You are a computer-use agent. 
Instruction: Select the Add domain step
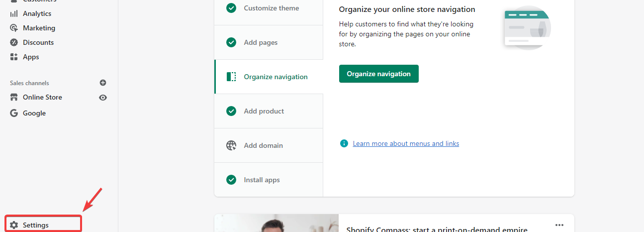[x=263, y=145]
